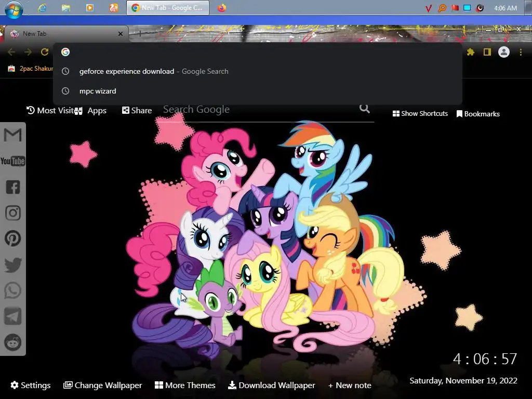
Task: Open a new tab with plus button
Action: pyautogui.click(x=140, y=33)
